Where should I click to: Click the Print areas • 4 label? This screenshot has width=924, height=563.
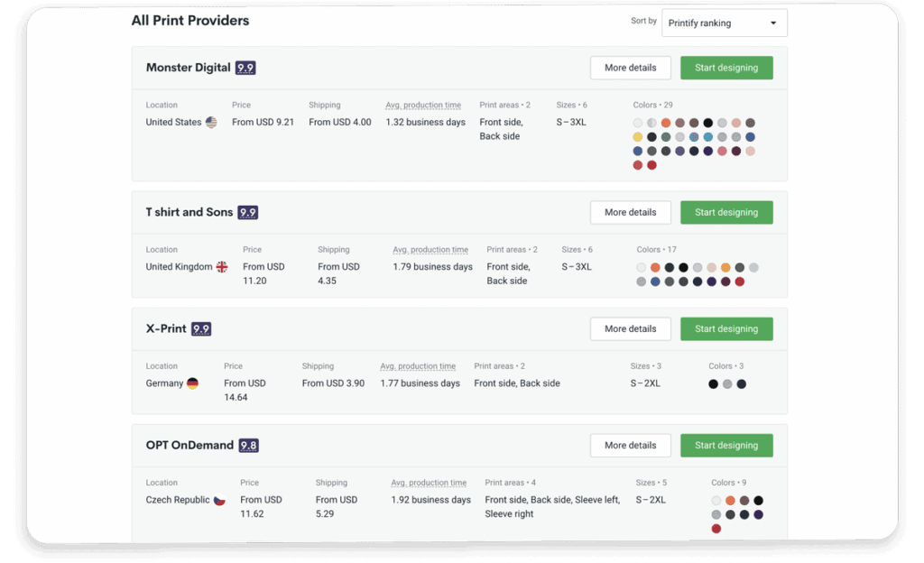(x=511, y=484)
